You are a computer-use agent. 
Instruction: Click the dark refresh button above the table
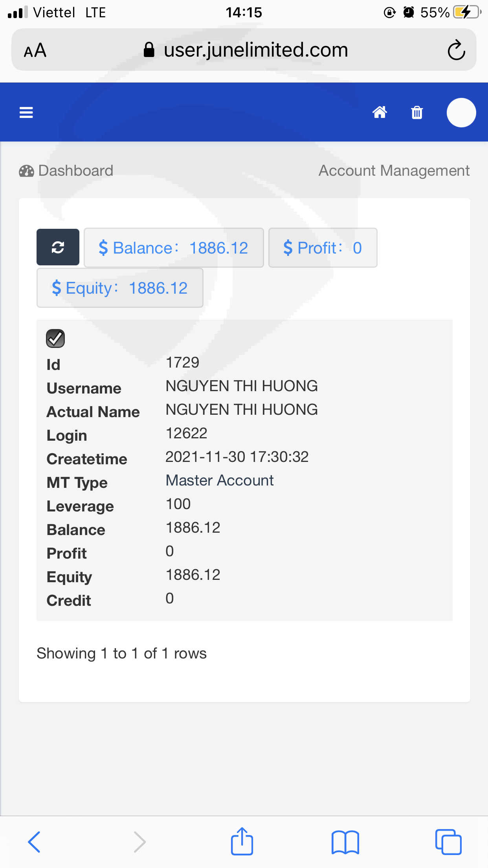click(58, 247)
